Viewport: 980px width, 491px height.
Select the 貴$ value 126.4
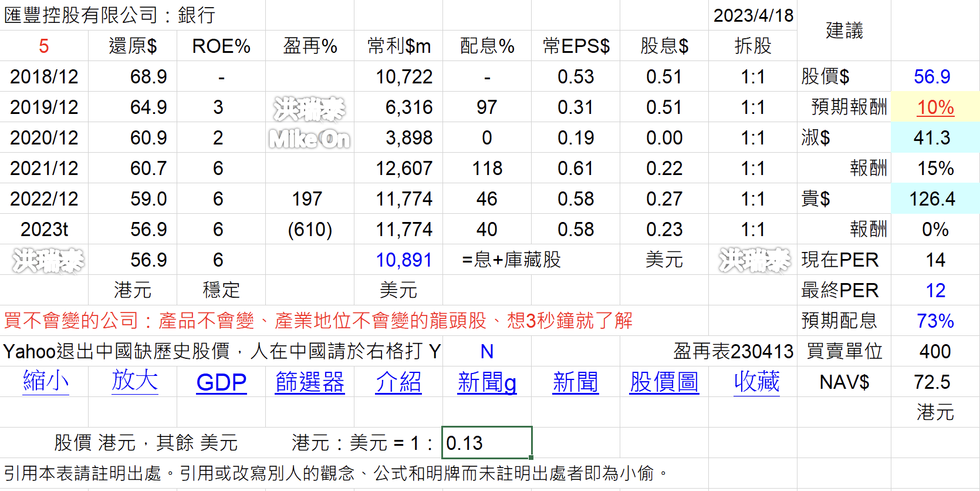(x=935, y=199)
